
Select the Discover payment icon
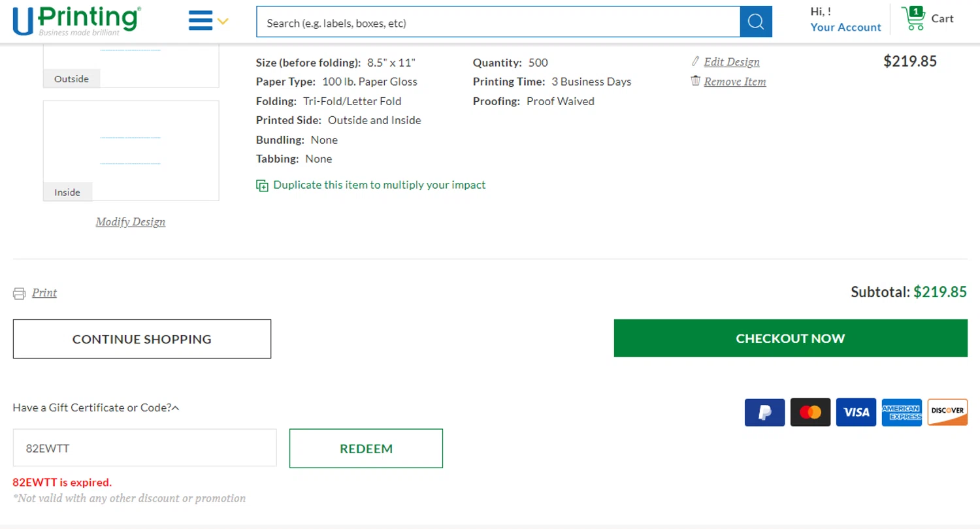(x=947, y=412)
